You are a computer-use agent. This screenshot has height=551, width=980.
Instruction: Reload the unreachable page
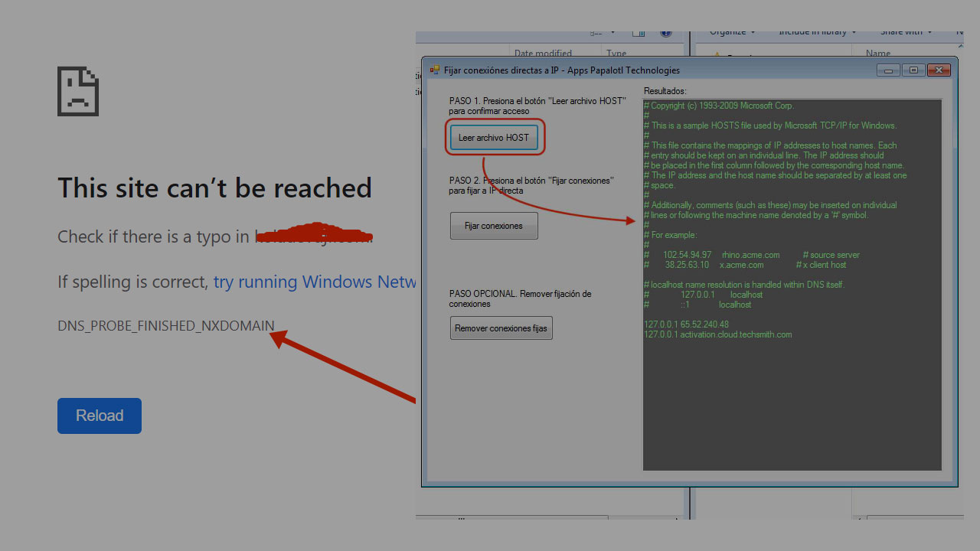pyautogui.click(x=100, y=416)
